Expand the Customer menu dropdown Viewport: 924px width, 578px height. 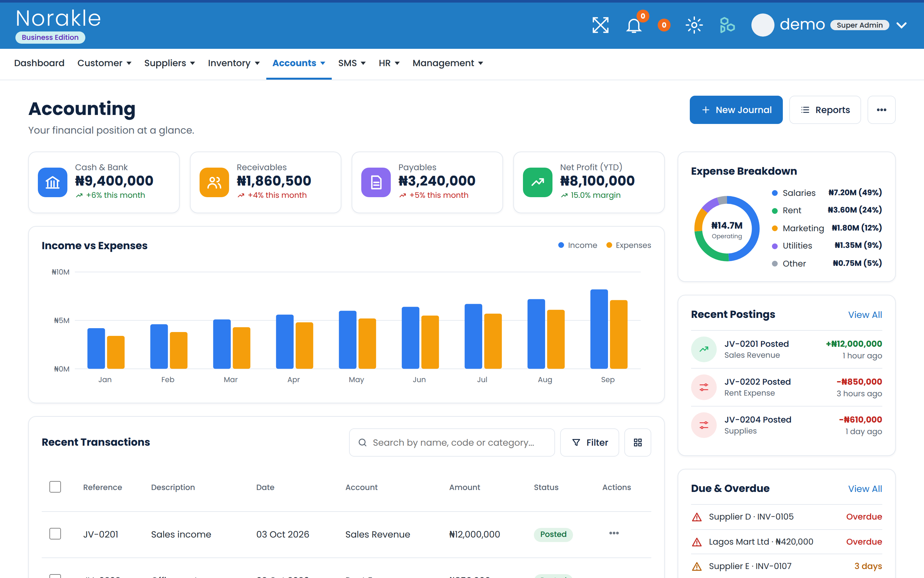pyautogui.click(x=104, y=63)
